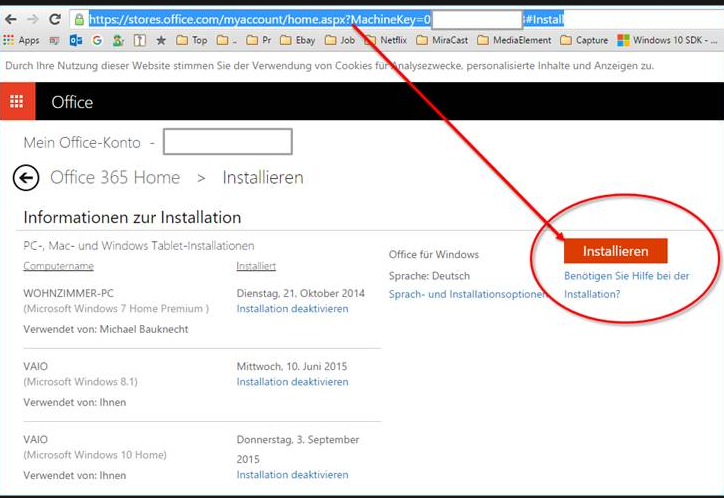Screen dimensions: 724x498
Task: Select the URL in the address bar
Action: click(x=326, y=19)
